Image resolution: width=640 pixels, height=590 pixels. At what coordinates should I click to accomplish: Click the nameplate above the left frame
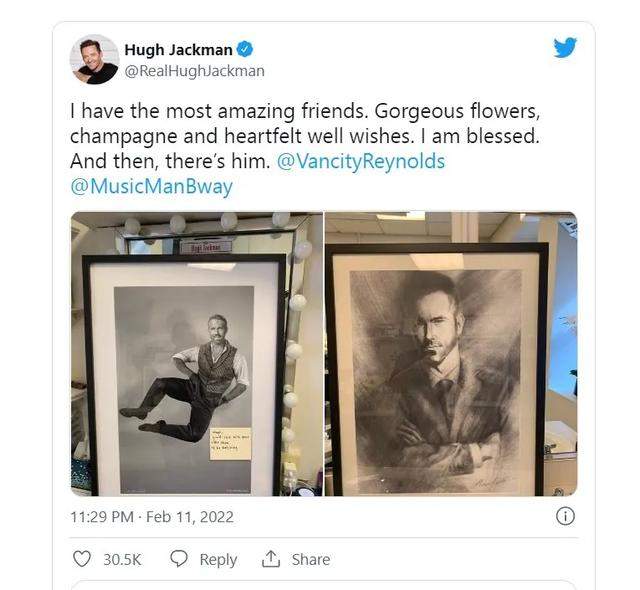[x=206, y=247]
